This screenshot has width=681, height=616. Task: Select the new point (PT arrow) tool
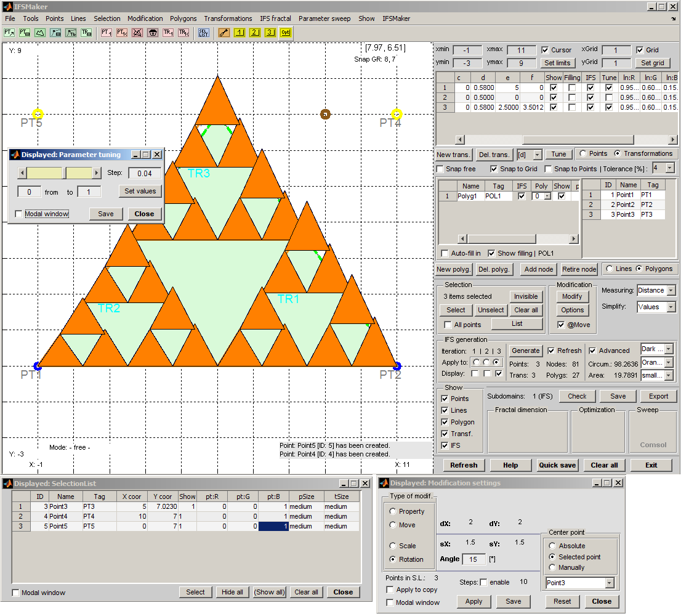pyautogui.click(x=9, y=33)
